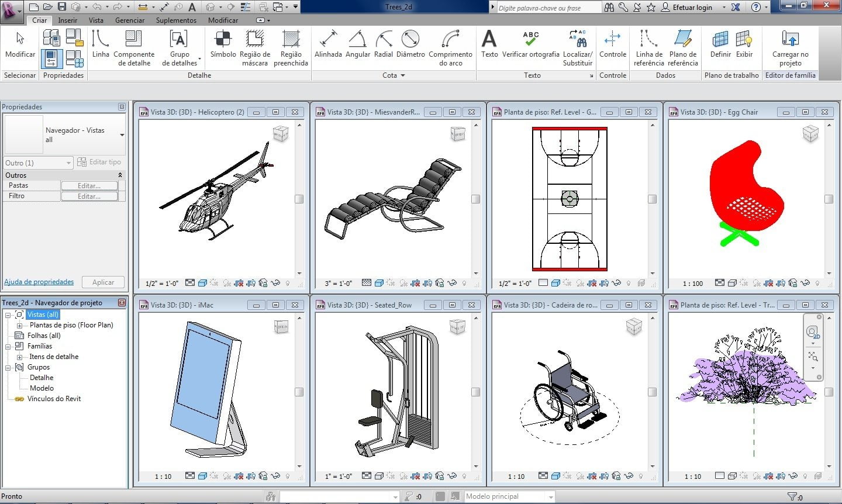This screenshot has width=842, height=504.
Task: Toggle visual style in Helicoptero view bar
Action: point(202,283)
